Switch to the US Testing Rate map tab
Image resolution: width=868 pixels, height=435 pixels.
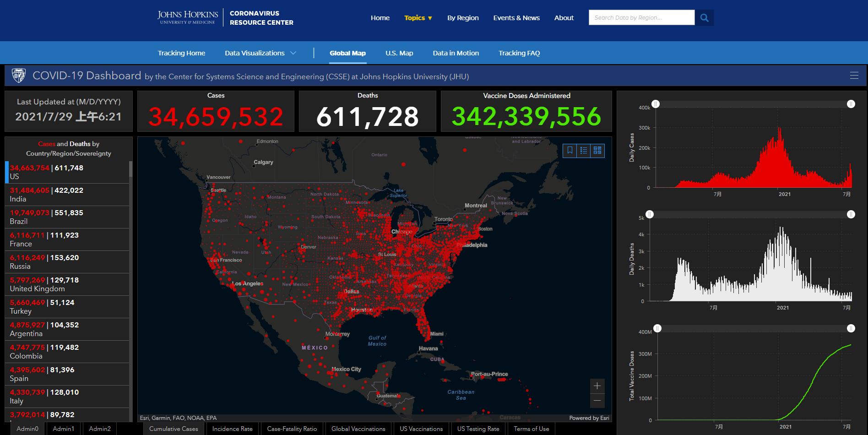pyautogui.click(x=478, y=429)
